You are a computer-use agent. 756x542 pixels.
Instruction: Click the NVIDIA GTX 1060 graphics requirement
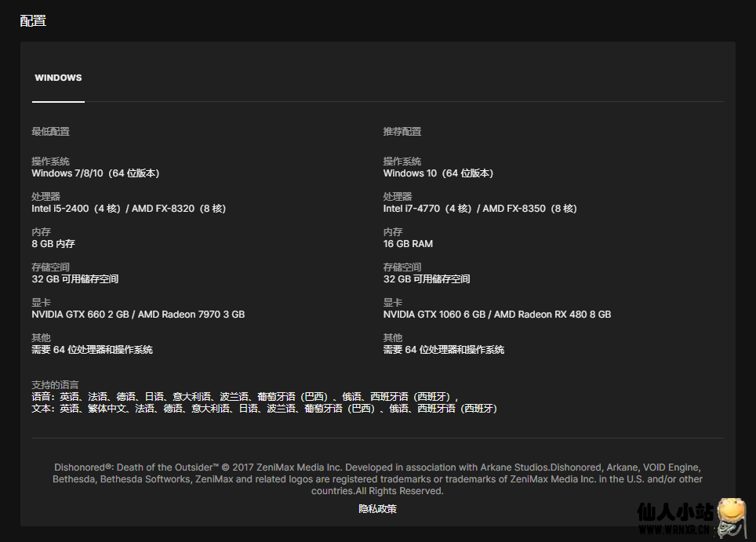496,315
